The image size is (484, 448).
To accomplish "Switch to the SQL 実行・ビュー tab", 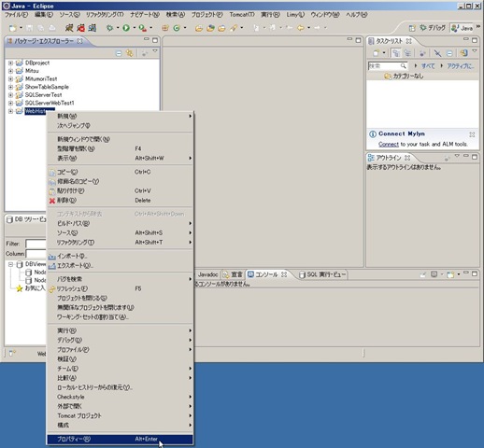I will click(322, 274).
